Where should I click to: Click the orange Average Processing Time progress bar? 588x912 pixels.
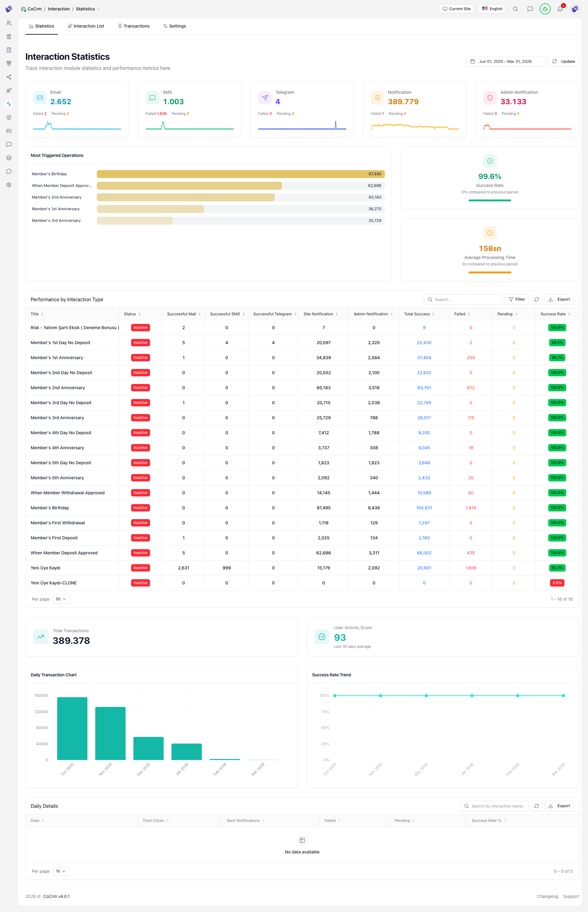point(490,272)
